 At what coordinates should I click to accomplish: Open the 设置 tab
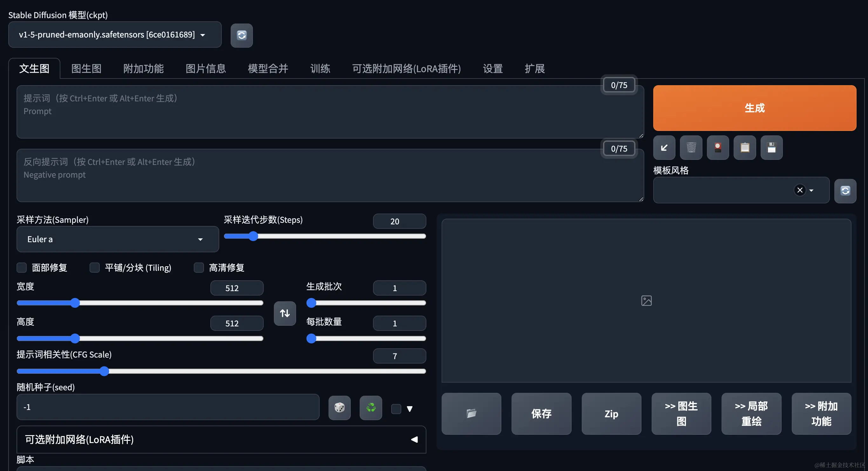point(493,69)
